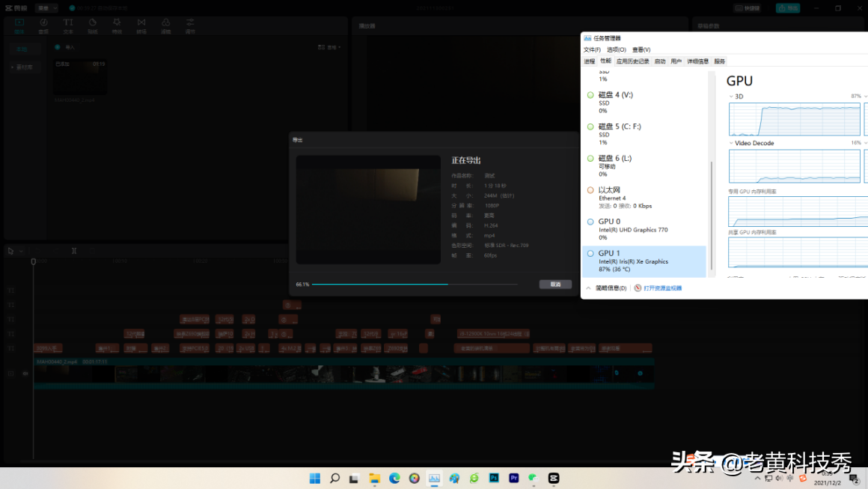Open the media view layout dropdown

[329, 48]
